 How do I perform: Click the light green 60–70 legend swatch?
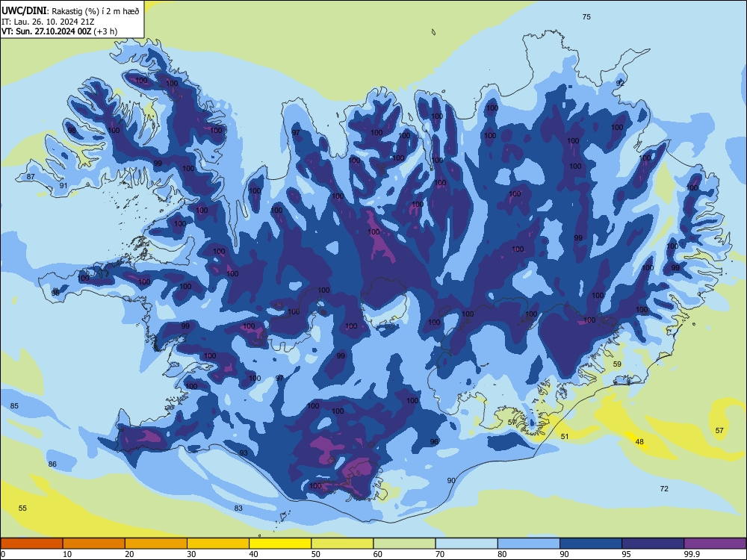404,544
